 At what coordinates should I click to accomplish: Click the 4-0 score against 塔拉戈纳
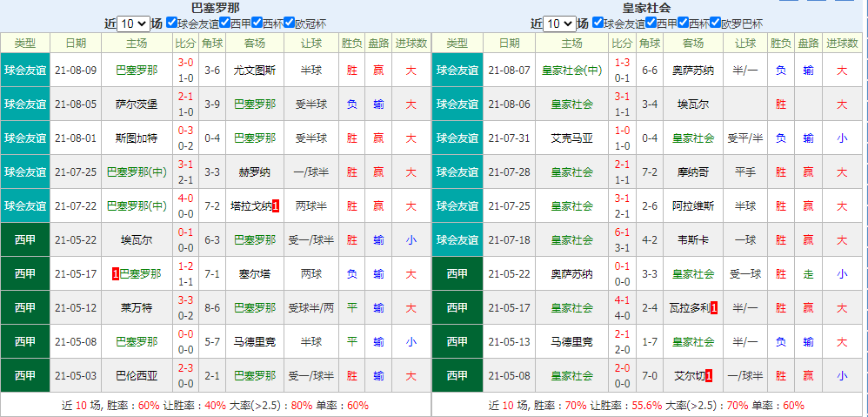tap(185, 198)
